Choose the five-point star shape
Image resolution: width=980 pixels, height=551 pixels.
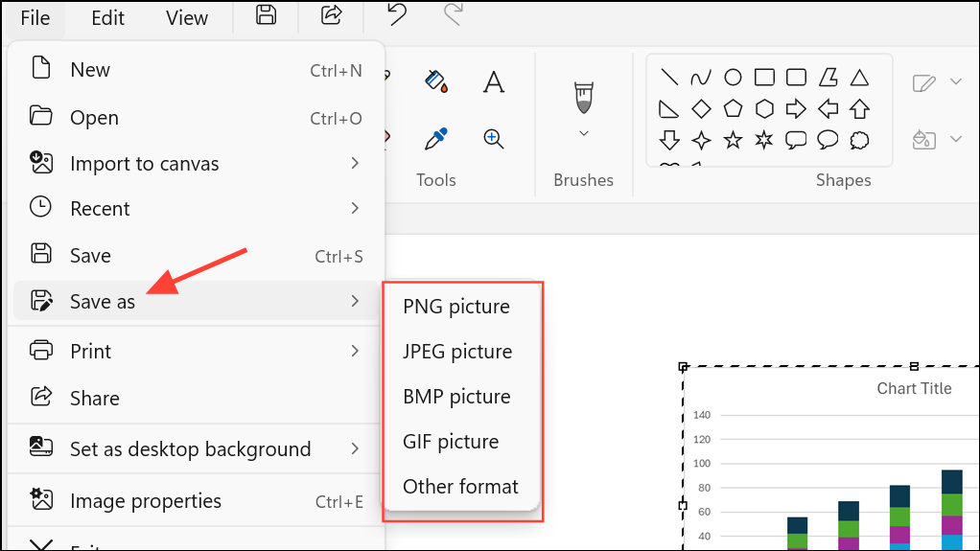tap(733, 141)
